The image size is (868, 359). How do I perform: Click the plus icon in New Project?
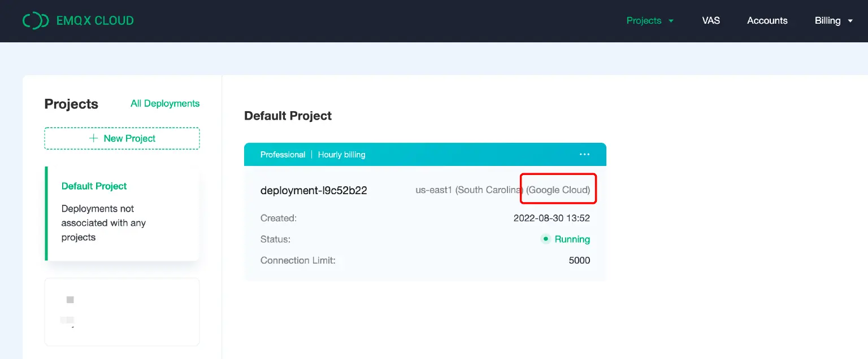click(x=93, y=138)
